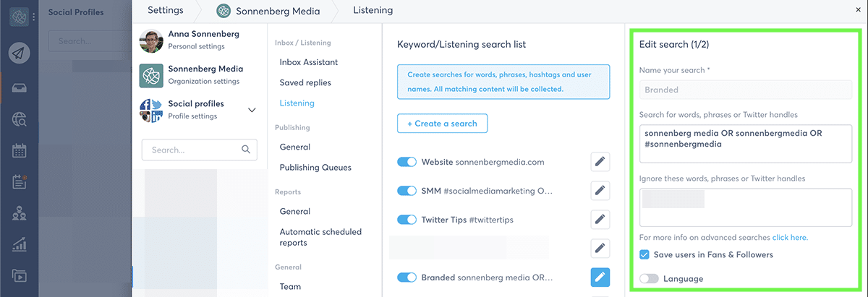Image resolution: width=868 pixels, height=297 pixels.
Task: Edit the Website search with pencil icon
Action: pos(600,162)
